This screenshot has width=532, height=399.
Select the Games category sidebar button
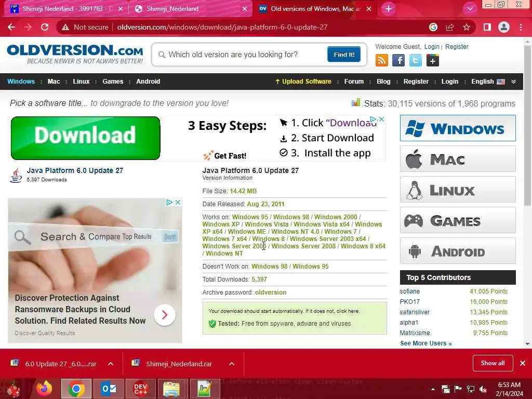pyautogui.click(x=458, y=220)
